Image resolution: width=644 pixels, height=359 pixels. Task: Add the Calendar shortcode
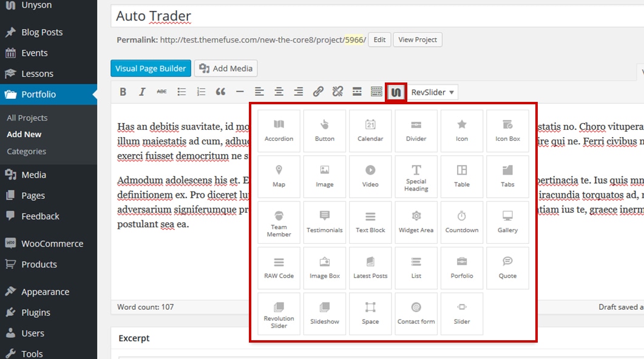point(370,131)
